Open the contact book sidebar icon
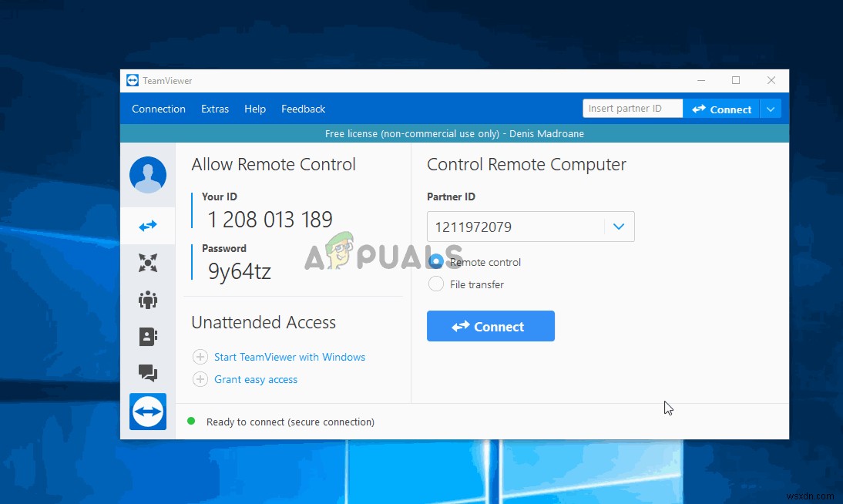Screen dimensions: 843x504 coord(148,337)
